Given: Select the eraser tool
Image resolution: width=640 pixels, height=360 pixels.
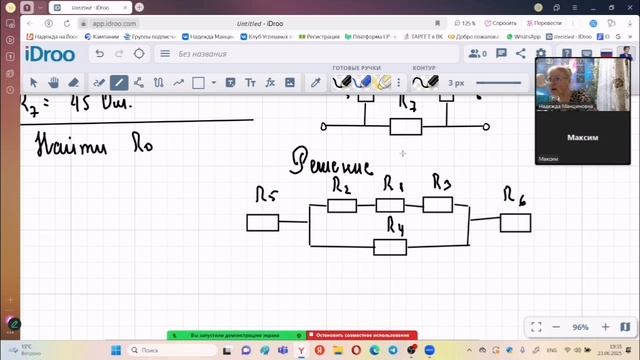Looking at the screenshot, I should click(73, 83).
